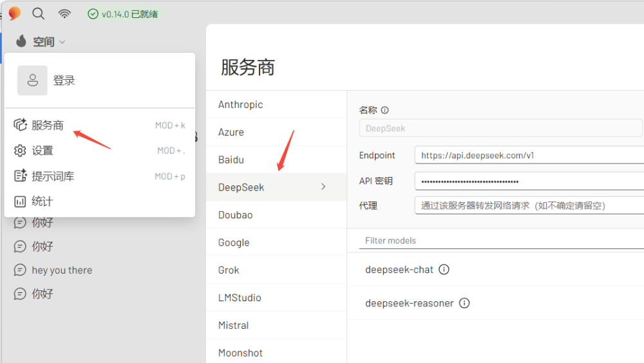This screenshot has height=363, width=644.
Task: Select Anthropic in the provider list
Action: coord(241,104)
